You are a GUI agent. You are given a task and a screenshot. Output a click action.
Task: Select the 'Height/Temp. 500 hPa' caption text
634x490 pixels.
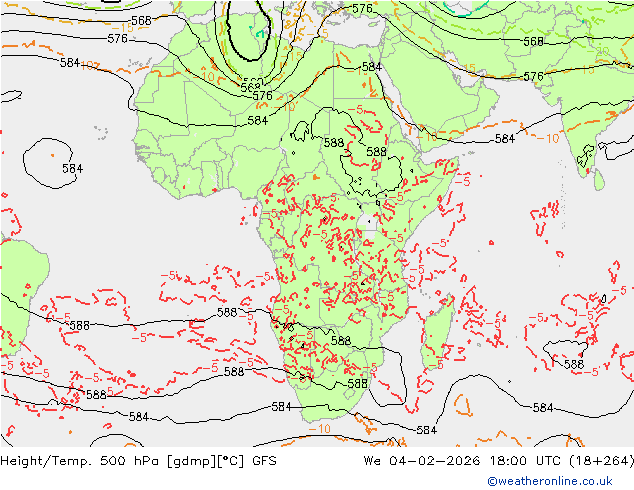pos(80,460)
